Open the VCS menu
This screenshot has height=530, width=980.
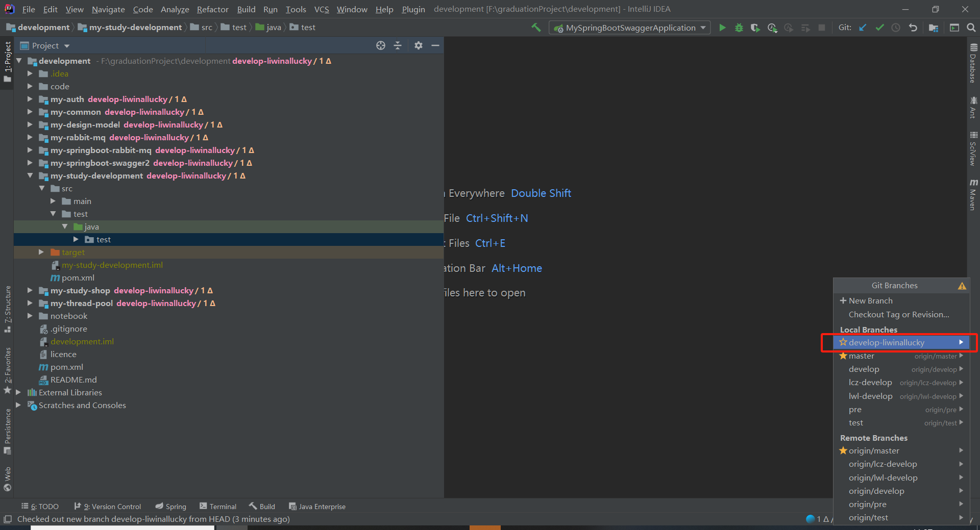(322, 9)
